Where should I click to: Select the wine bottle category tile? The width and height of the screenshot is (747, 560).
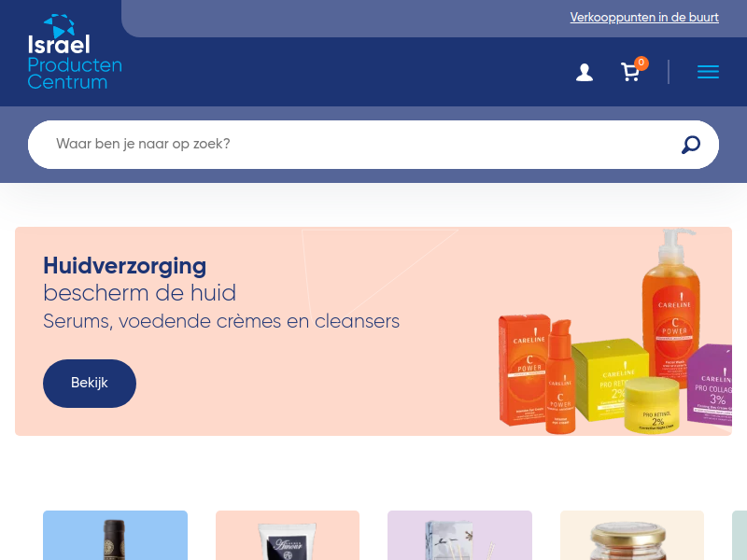tap(115, 535)
